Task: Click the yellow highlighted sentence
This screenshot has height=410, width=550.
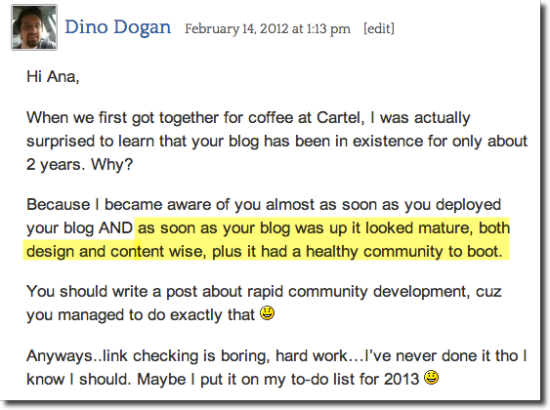Action: (x=267, y=240)
